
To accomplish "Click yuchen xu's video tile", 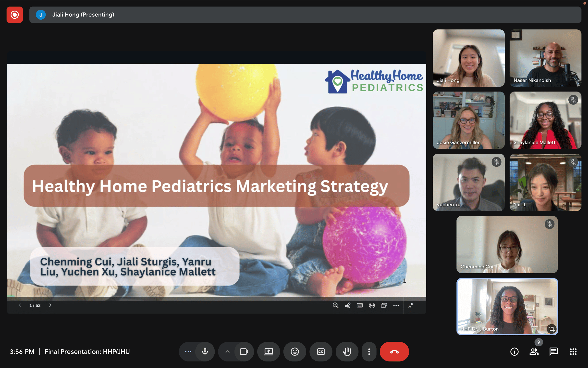I will (469, 182).
